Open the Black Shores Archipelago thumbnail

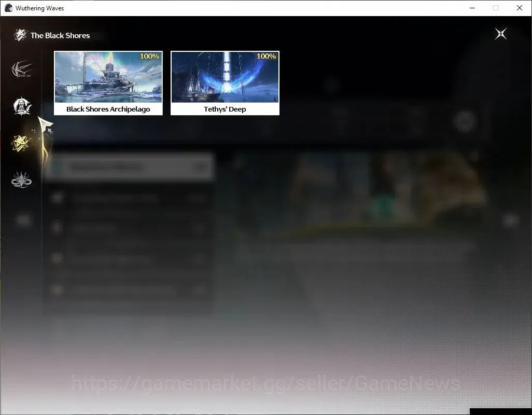point(108,77)
